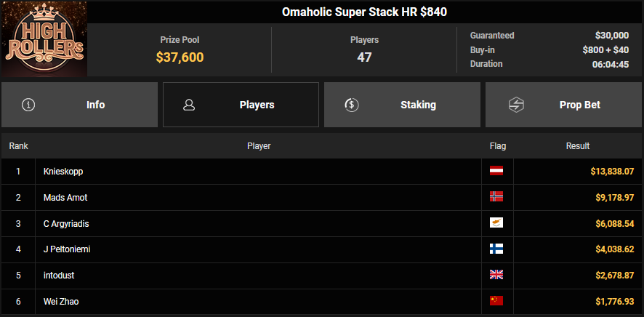The image size is (644, 317).
Task: Click the High Rollers logo thumbnail
Action: [44, 39]
